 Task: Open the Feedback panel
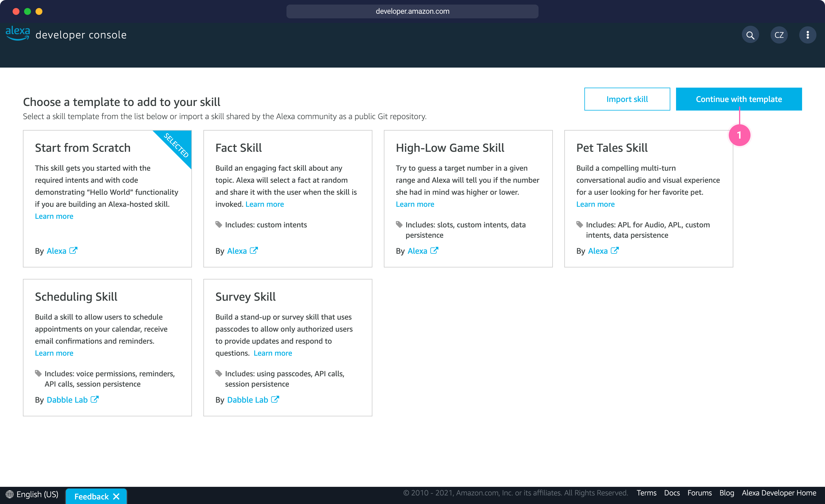[91, 496]
